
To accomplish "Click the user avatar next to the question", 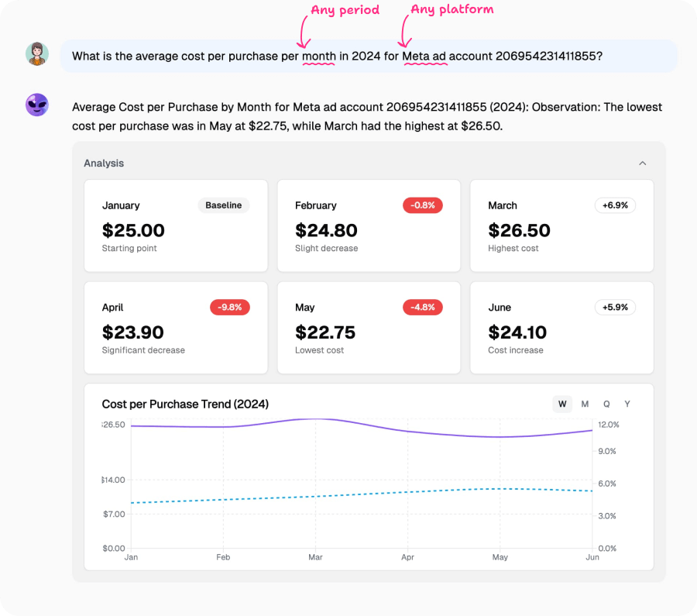I will (36, 56).
